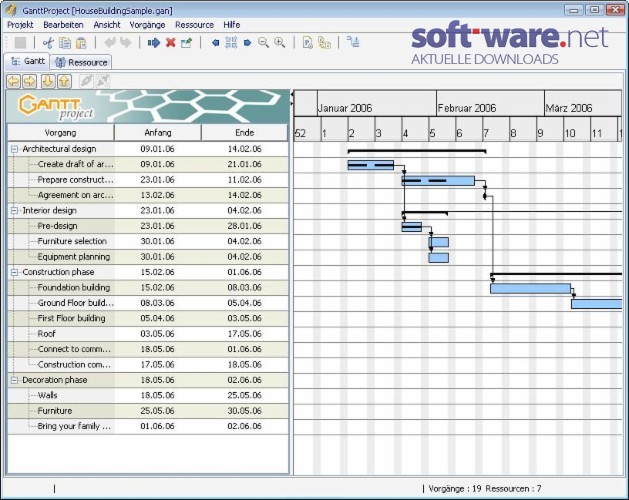629x500 pixels.
Task: Click the red X Delete Task icon
Action: [170, 43]
